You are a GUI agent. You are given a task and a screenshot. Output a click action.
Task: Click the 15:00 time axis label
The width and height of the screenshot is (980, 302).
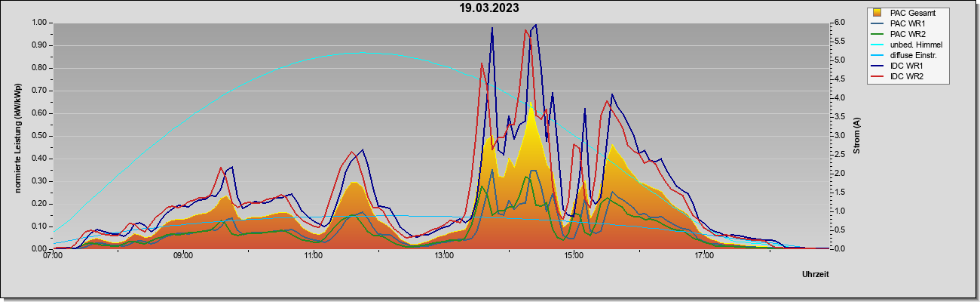(x=574, y=257)
